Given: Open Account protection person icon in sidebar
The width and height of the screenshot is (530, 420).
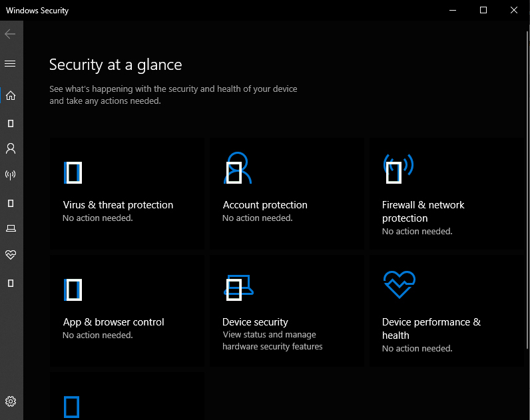Looking at the screenshot, I should pos(11,148).
